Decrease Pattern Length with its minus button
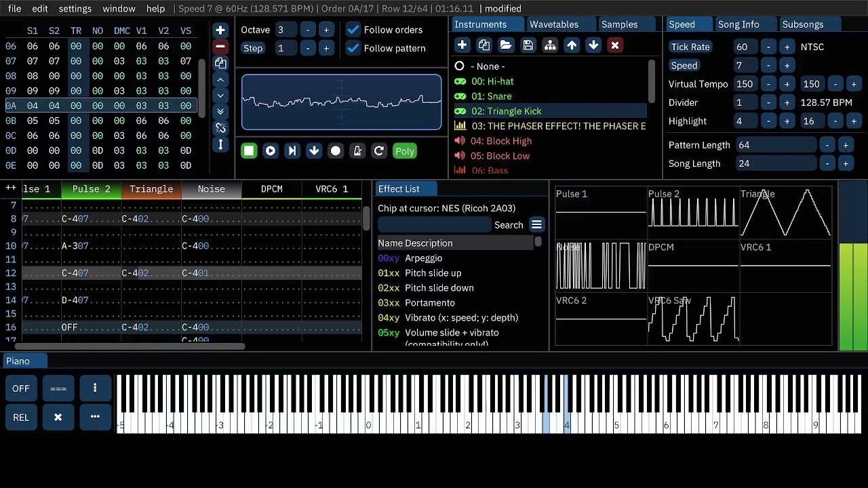The width and height of the screenshot is (868, 488). coord(827,145)
